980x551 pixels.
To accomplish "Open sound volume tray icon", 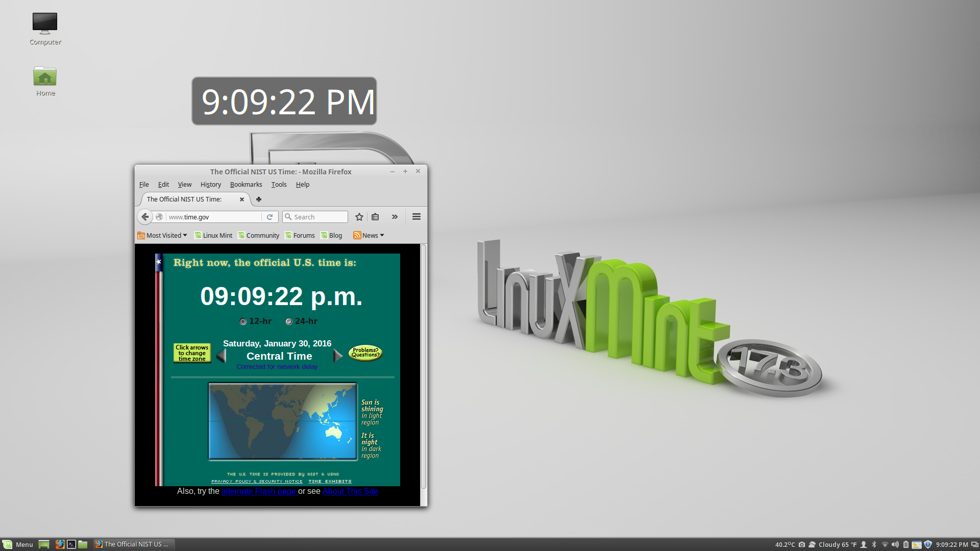I will point(895,544).
